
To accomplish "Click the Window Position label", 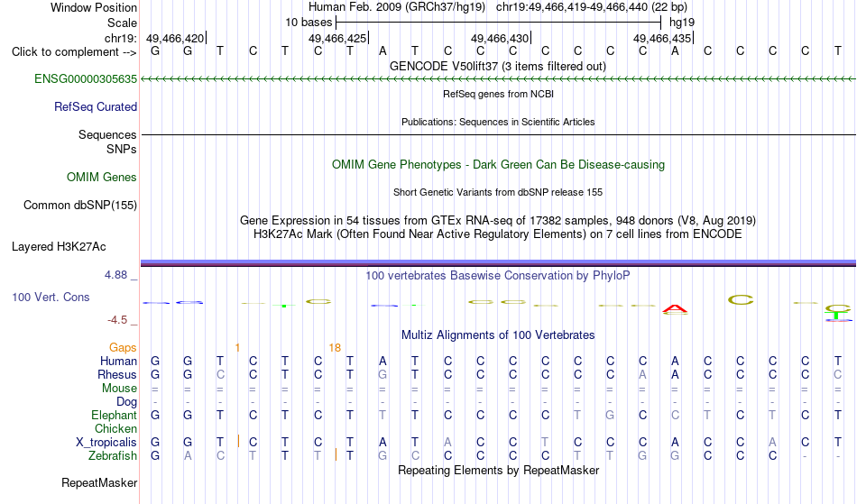I will click(x=94, y=7).
